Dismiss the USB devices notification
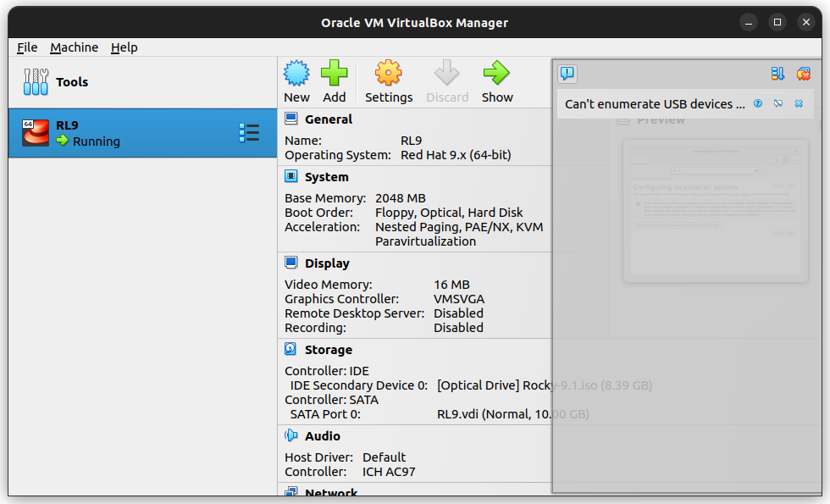 (x=799, y=103)
